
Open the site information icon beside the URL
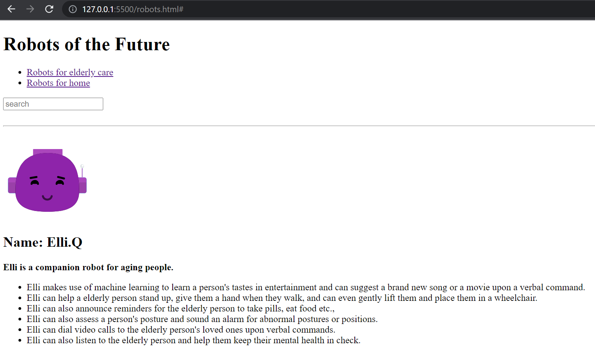tap(73, 9)
